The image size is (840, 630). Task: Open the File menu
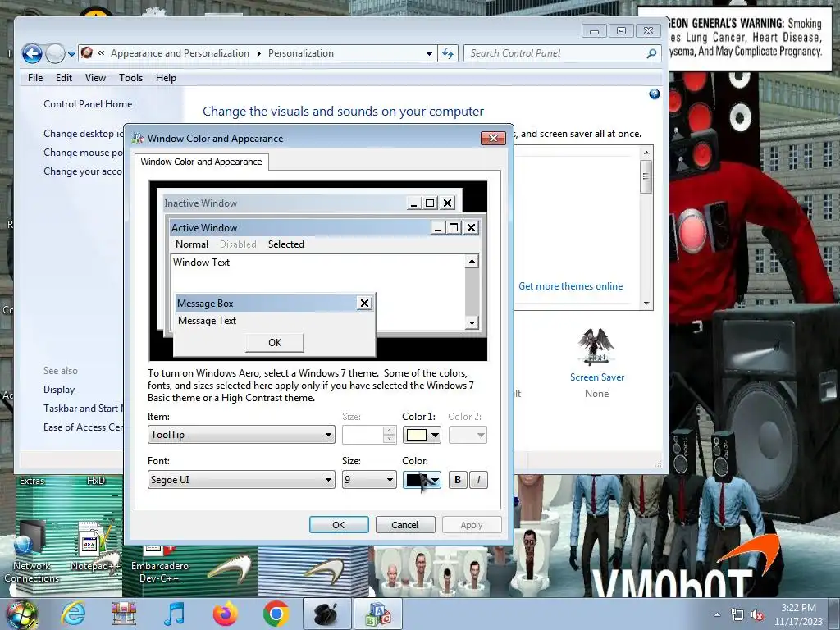click(35, 78)
